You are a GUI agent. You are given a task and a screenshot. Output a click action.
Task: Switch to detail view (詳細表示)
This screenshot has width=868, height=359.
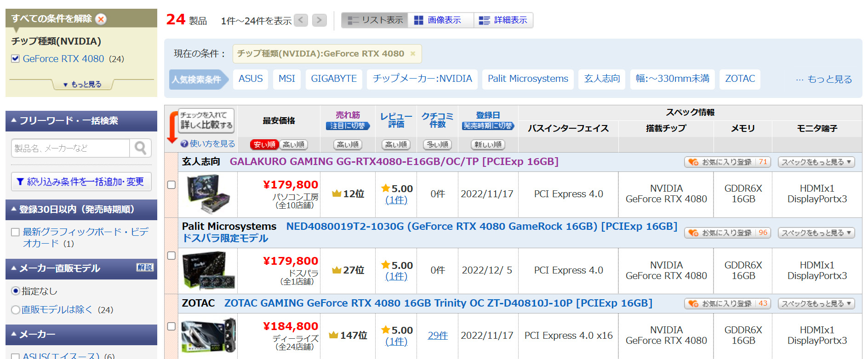click(x=503, y=20)
